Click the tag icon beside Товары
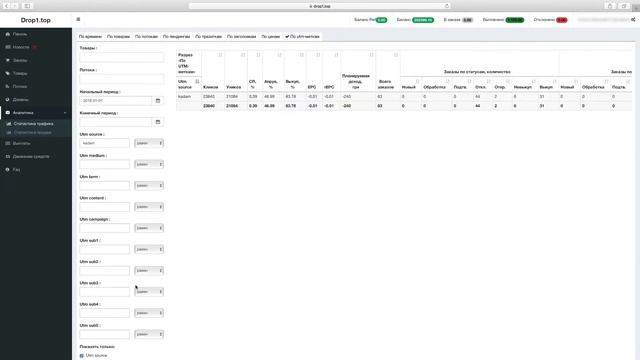Screen dimensions: 640x360 7,73
